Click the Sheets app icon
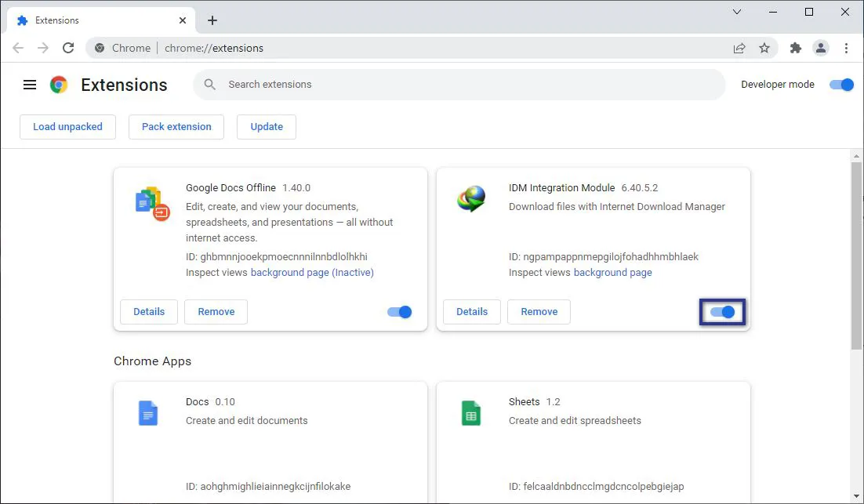 pos(471,413)
